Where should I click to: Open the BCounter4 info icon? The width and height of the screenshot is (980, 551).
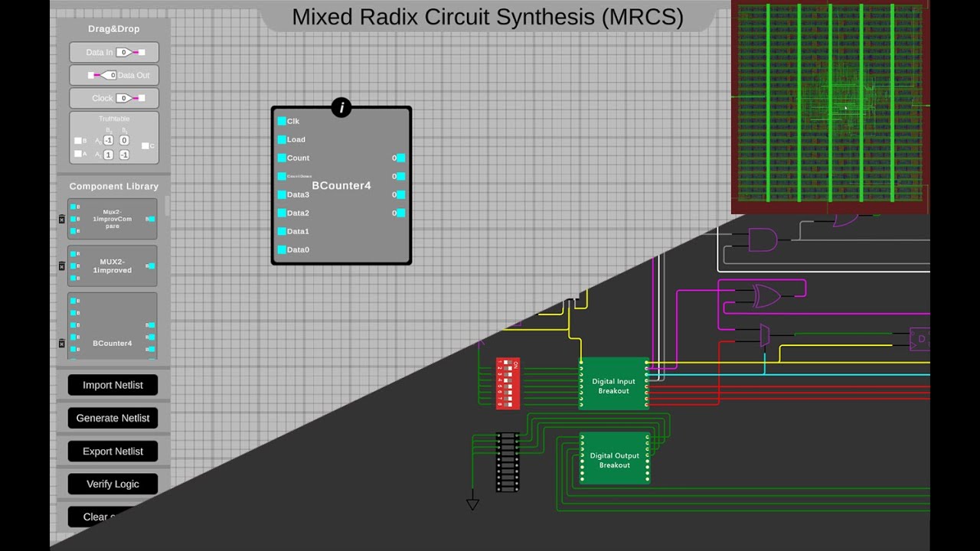[341, 108]
